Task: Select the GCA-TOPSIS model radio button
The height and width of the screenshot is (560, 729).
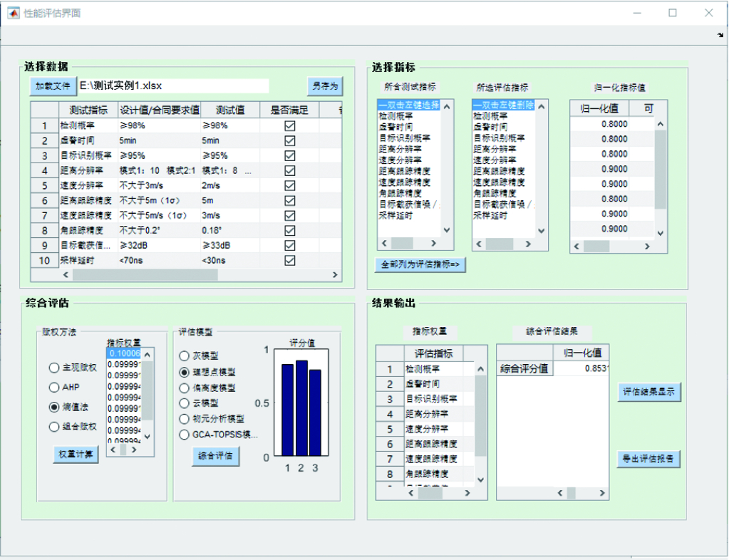Action: pos(185,434)
